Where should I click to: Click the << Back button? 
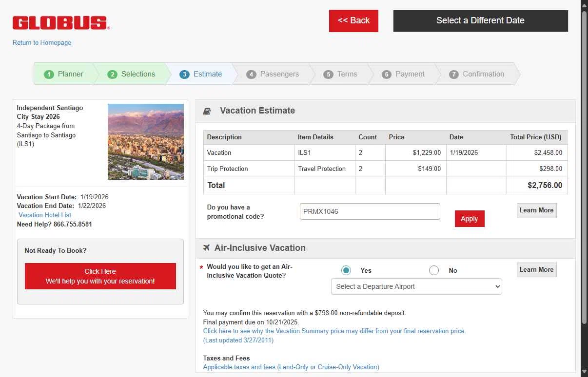tap(353, 21)
